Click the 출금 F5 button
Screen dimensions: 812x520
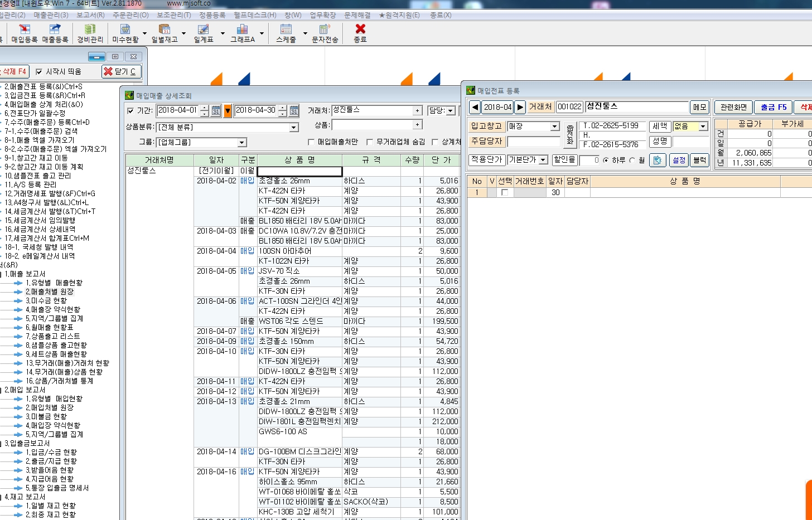pyautogui.click(x=774, y=107)
